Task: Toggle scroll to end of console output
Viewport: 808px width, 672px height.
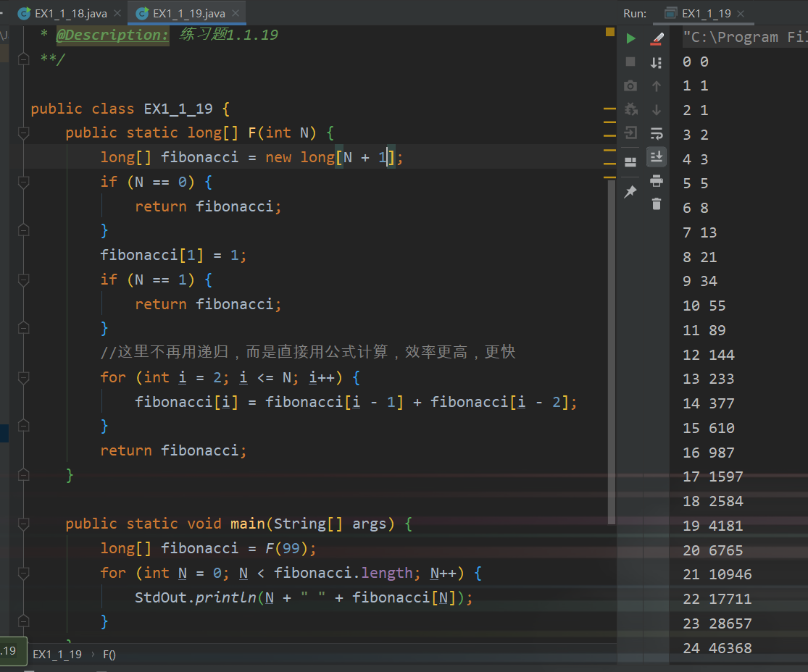Action: pyautogui.click(x=657, y=156)
